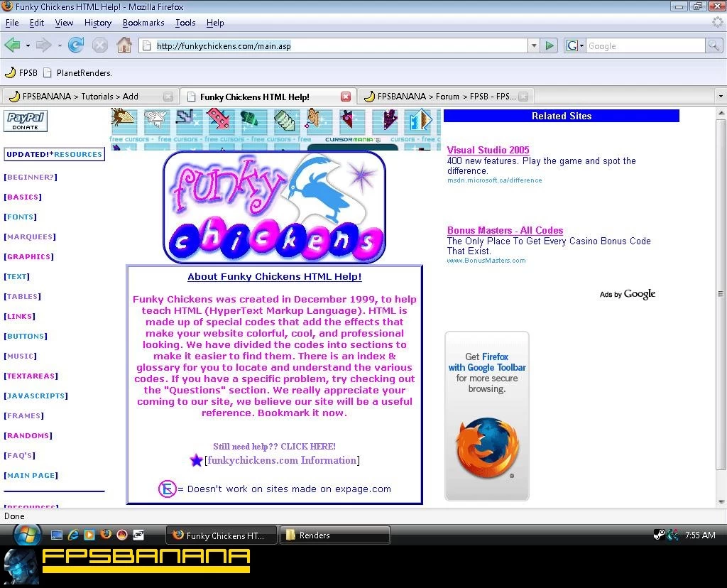Open the View menu
Screen dimensions: 727x588
(x=64, y=23)
